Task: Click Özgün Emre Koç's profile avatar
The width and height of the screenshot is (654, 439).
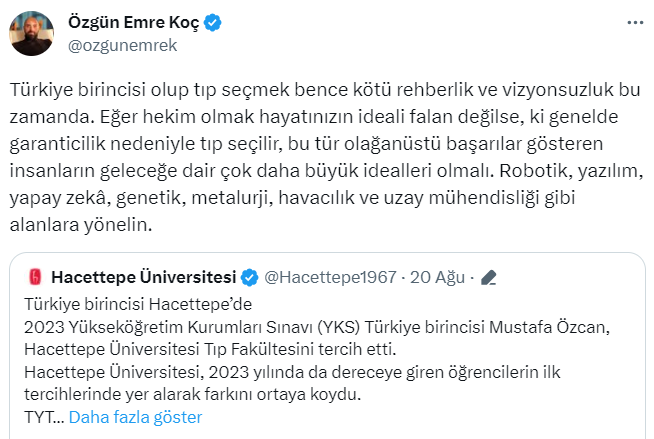Action: coord(31,32)
